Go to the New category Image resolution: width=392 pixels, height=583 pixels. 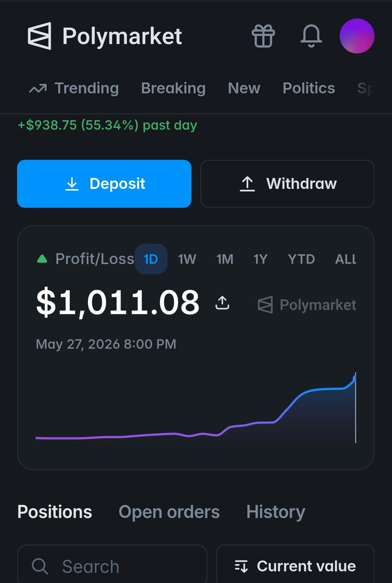pyautogui.click(x=244, y=88)
